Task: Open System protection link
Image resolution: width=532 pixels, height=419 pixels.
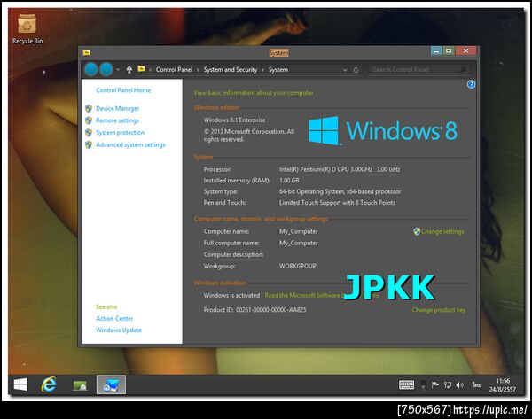Action: 120,133
